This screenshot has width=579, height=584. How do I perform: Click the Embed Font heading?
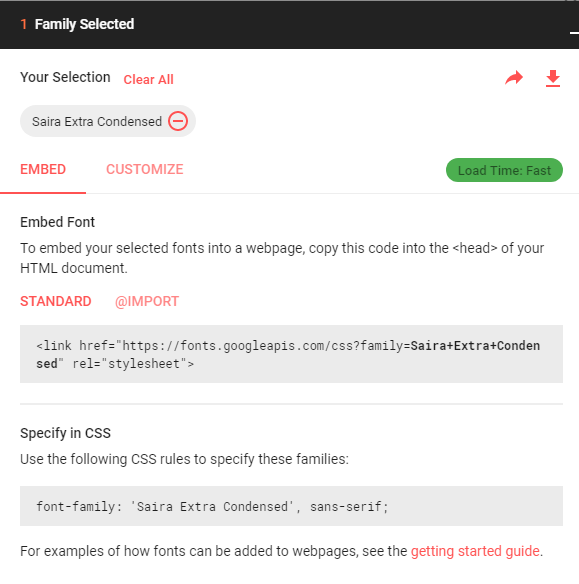pos(57,222)
